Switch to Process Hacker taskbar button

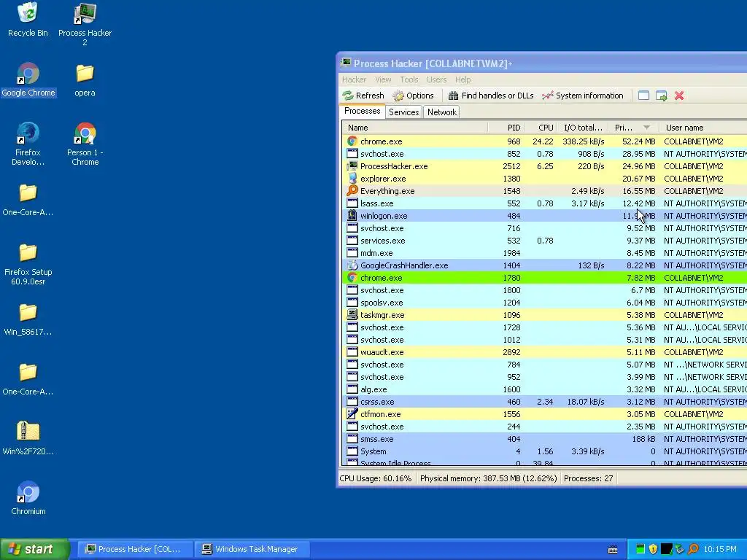point(135,549)
